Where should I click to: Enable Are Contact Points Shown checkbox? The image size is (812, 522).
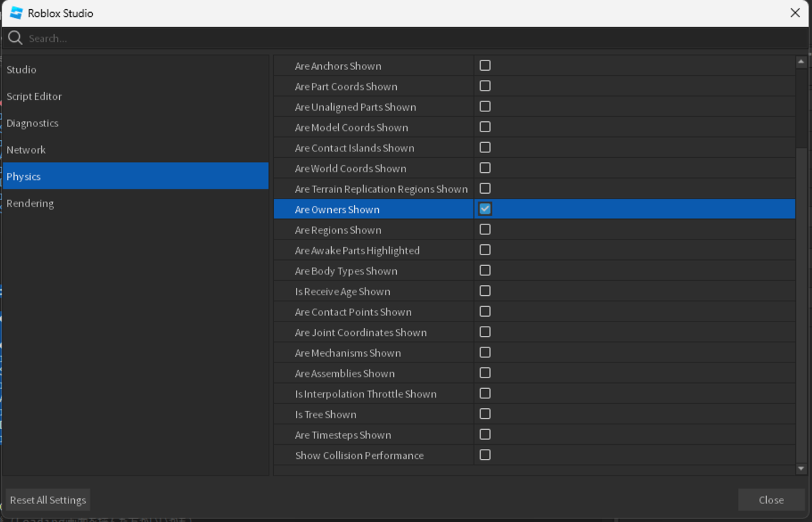coord(485,311)
